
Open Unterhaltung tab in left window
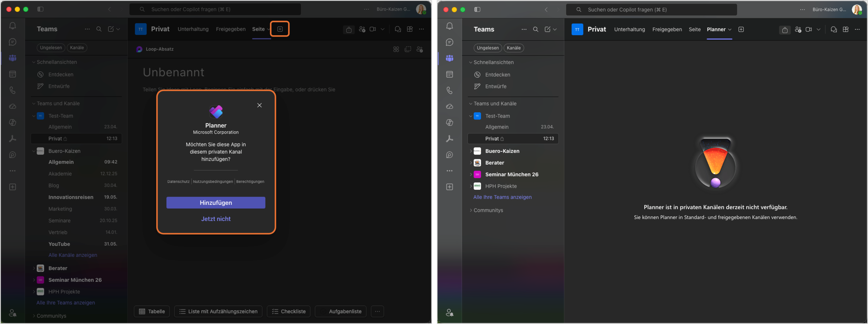[x=193, y=29]
